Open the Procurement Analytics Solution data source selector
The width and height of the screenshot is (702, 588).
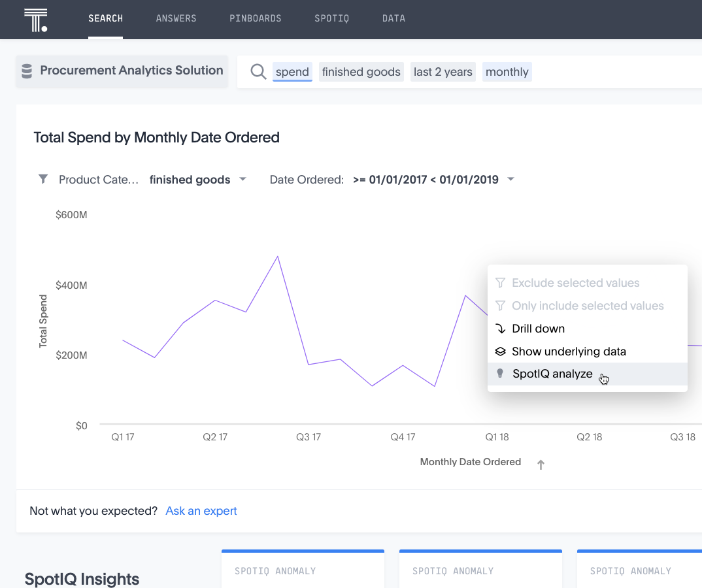[122, 71]
